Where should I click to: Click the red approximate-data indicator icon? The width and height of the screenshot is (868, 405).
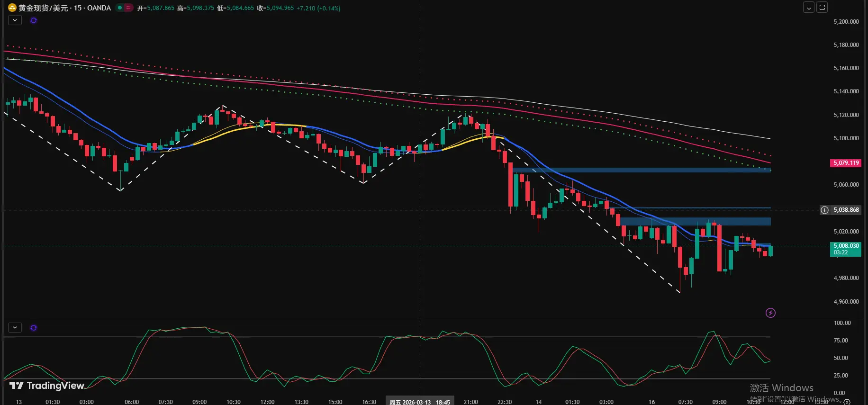coord(128,8)
